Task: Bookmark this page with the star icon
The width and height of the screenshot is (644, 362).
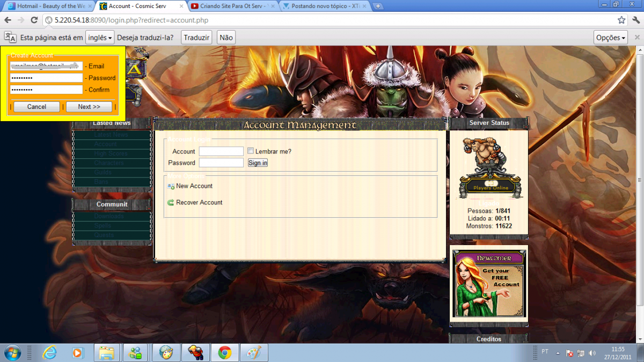Action: 621,20
